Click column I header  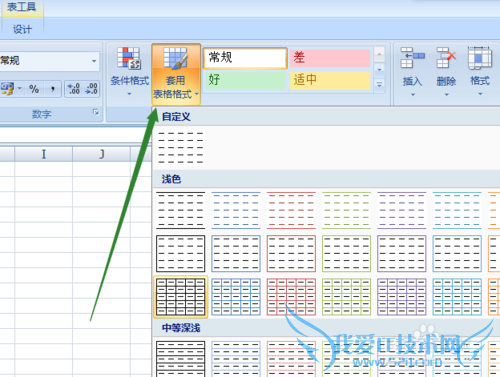(x=43, y=154)
